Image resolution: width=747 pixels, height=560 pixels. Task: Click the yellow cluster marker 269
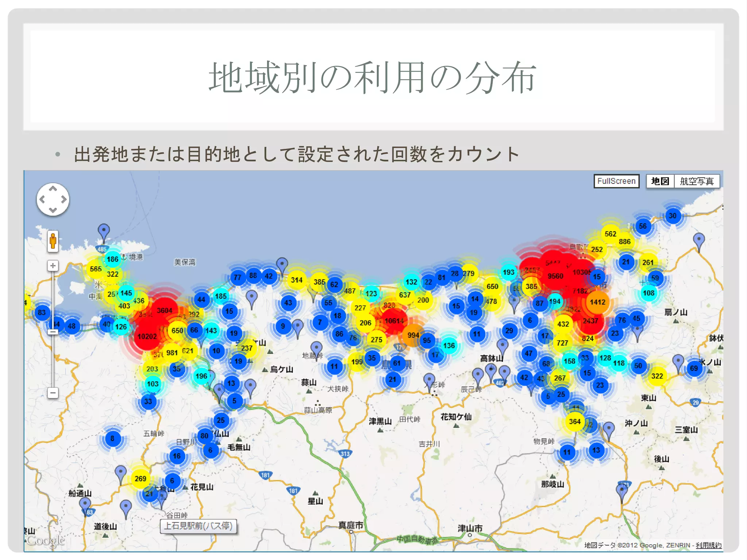coord(140,479)
